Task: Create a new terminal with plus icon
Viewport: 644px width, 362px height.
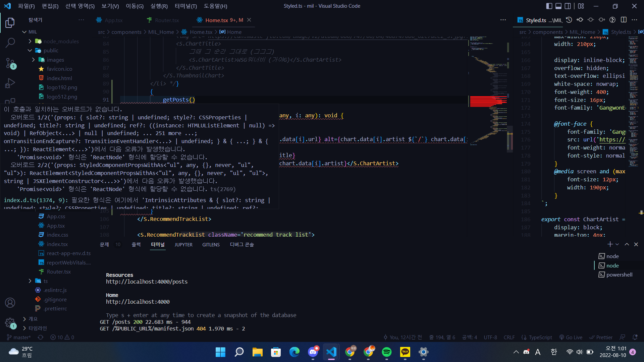Action: [x=610, y=244]
